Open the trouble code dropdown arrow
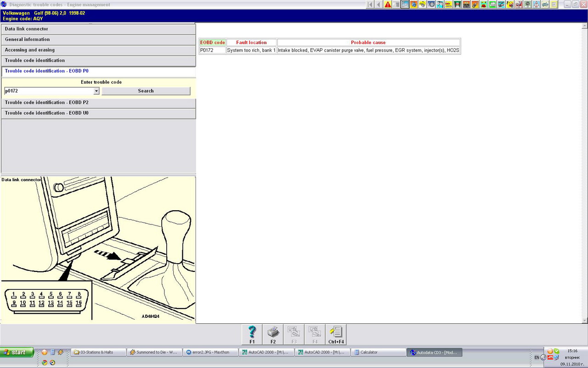The width and height of the screenshot is (588, 368). [x=96, y=91]
